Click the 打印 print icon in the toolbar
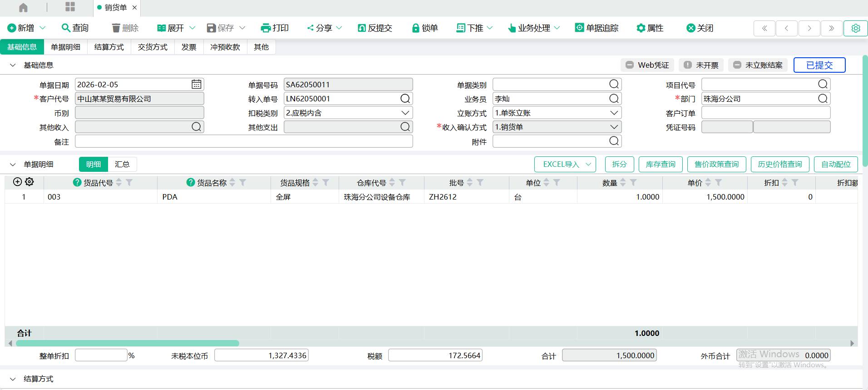 (x=266, y=28)
